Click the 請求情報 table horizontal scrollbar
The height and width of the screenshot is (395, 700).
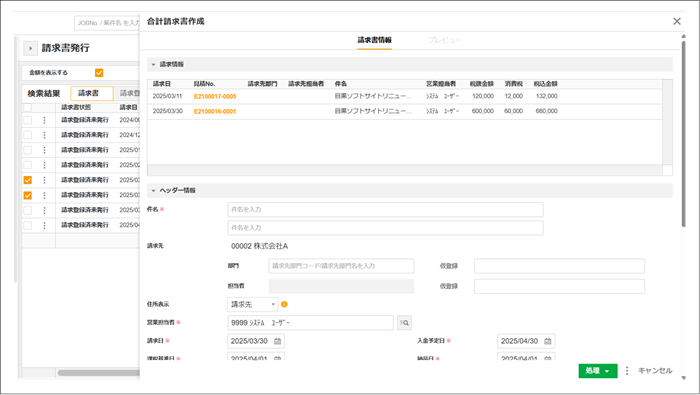pyautogui.click(x=405, y=170)
